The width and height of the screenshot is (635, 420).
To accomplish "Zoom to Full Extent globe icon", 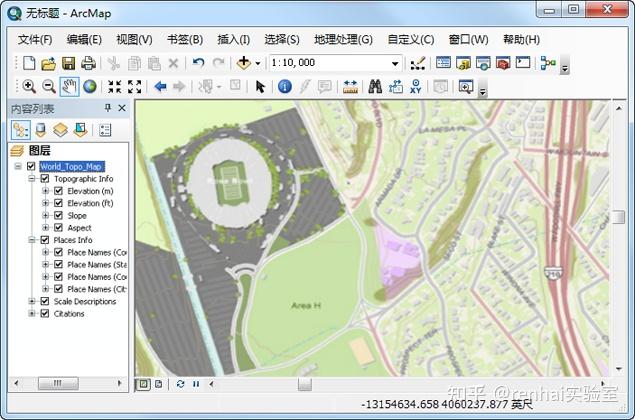I will pos(89,86).
